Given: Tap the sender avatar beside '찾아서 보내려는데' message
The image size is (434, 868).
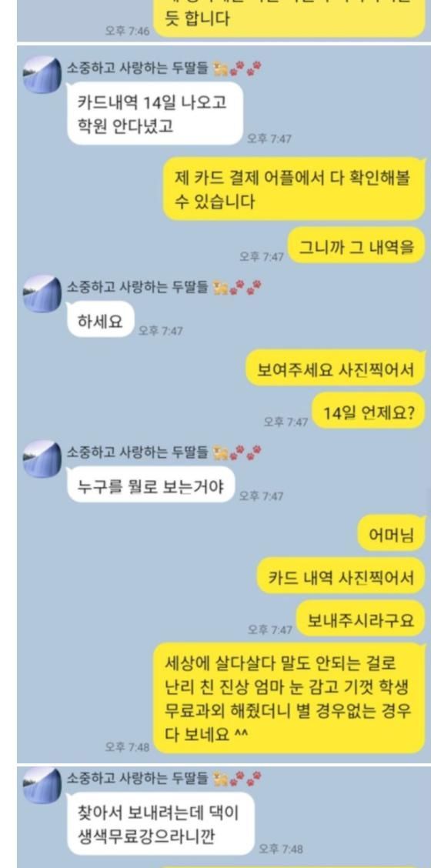Looking at the screenshot, I should [42, 786].
